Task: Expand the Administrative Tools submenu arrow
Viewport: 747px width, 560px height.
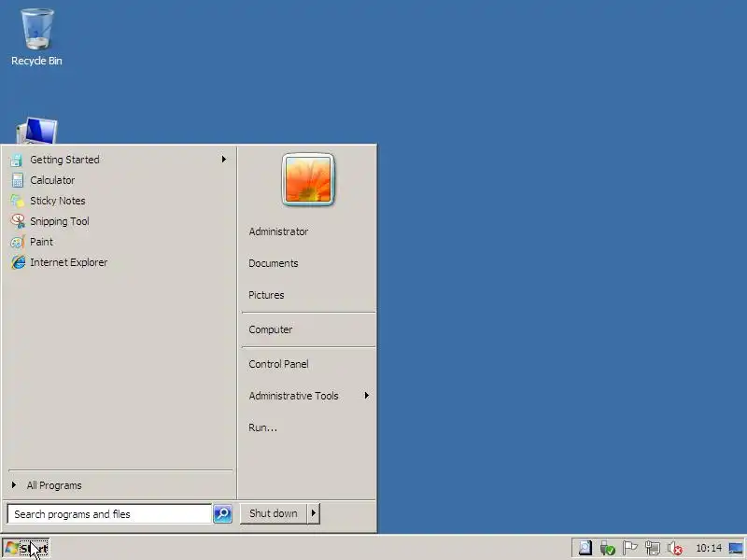Action: point(366,395)
